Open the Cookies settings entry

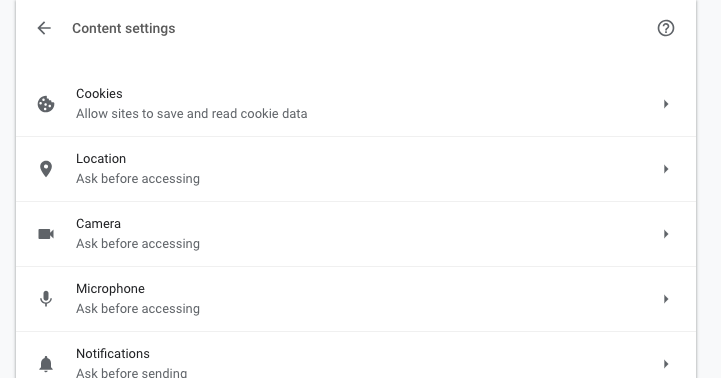(356, 104)
